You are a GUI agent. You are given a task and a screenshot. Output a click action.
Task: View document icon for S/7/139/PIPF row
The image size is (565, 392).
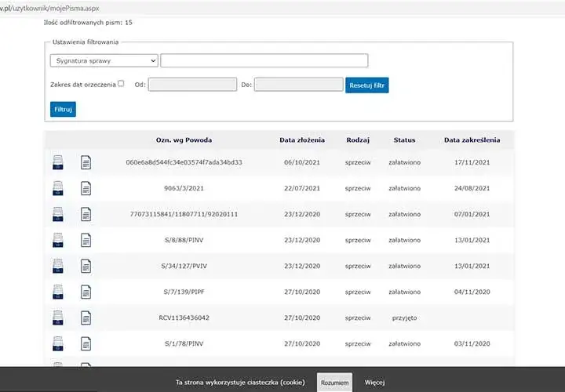click(x=86, y=292)
